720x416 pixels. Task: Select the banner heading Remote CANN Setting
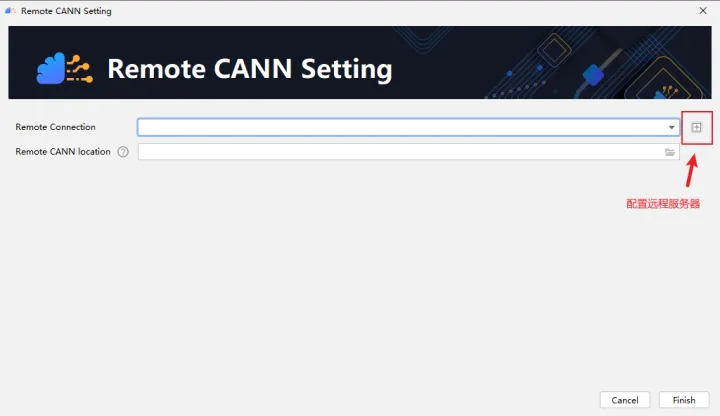point(250,69)
